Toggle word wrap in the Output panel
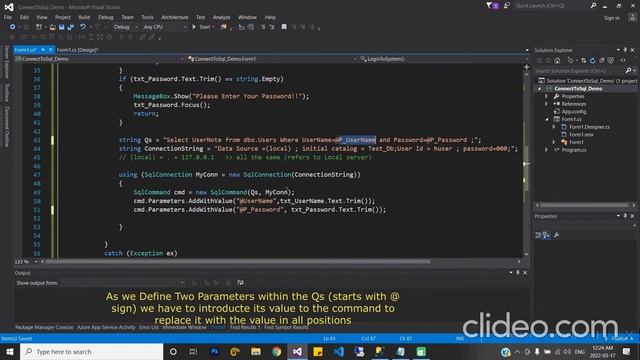This screenshot has width=640, height=360. click(240, 282)
